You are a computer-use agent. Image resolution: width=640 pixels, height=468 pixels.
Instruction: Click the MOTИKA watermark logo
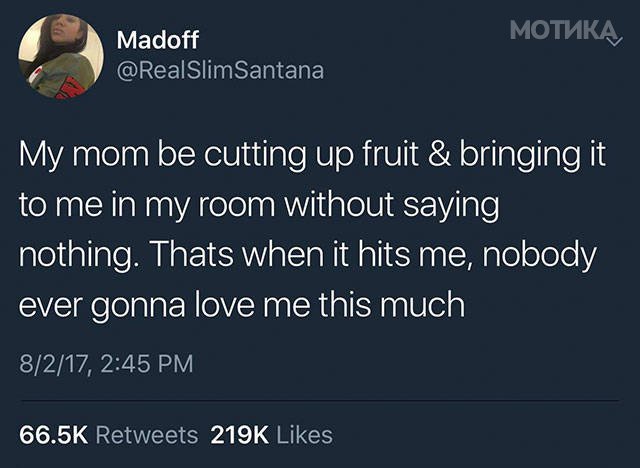pos(562,31)
